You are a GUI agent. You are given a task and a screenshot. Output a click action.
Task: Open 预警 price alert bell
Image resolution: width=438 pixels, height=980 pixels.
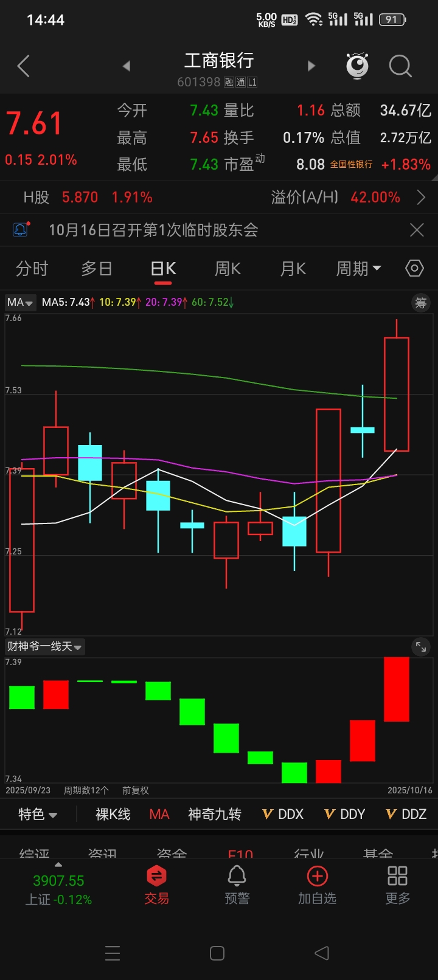237,885
